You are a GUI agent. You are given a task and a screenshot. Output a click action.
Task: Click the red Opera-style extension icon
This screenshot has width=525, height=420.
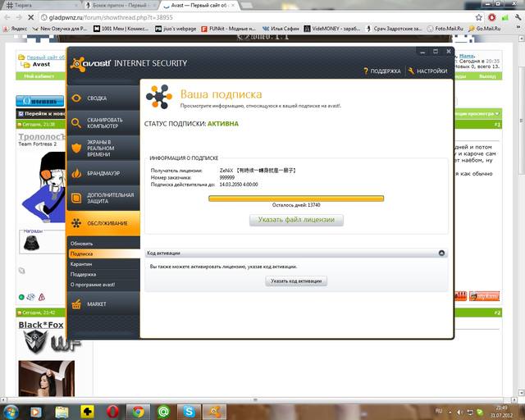492,17
